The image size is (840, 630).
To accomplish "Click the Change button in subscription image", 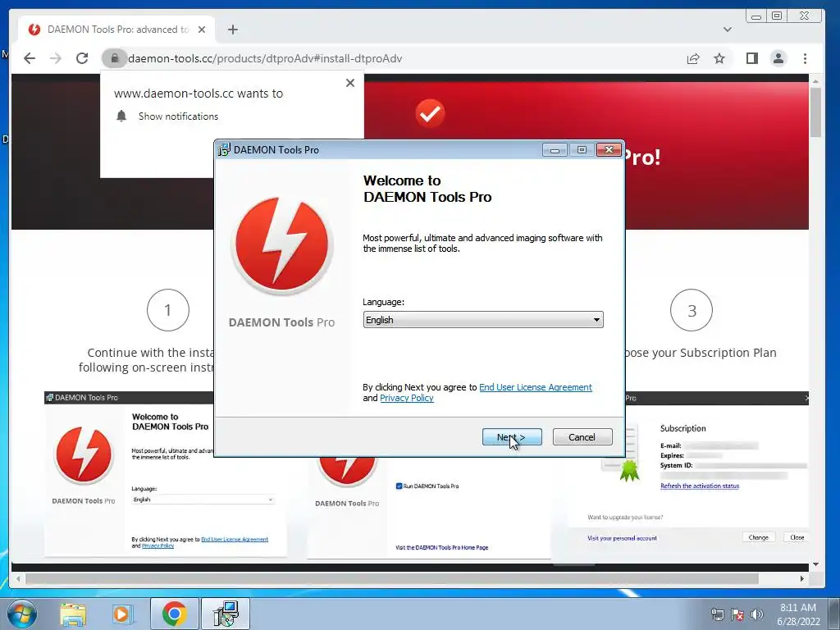I will 759,537.
